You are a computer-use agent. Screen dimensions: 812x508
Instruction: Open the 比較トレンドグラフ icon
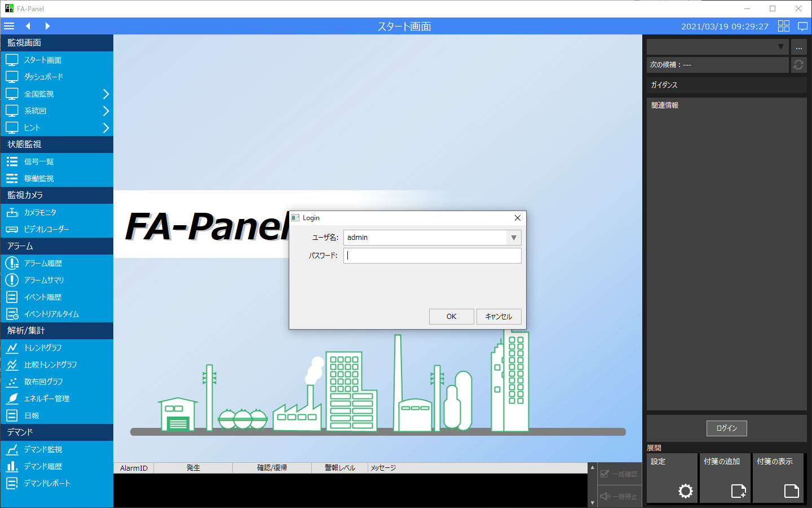12,365
